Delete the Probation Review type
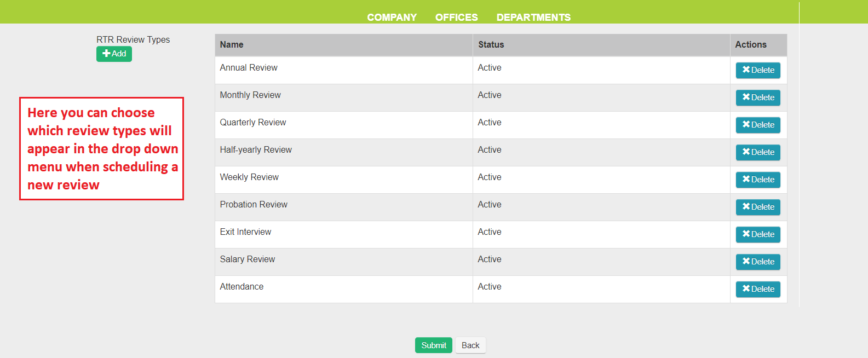 (x=758, y=207)
